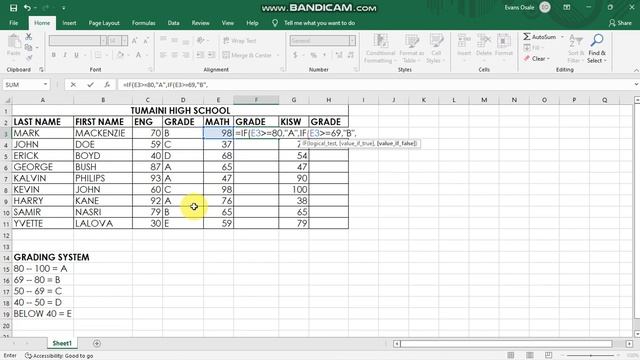This screenshot has width=640, height=360.
Task: Click the Page Break Preview status icon
Action: click(549, 355)
